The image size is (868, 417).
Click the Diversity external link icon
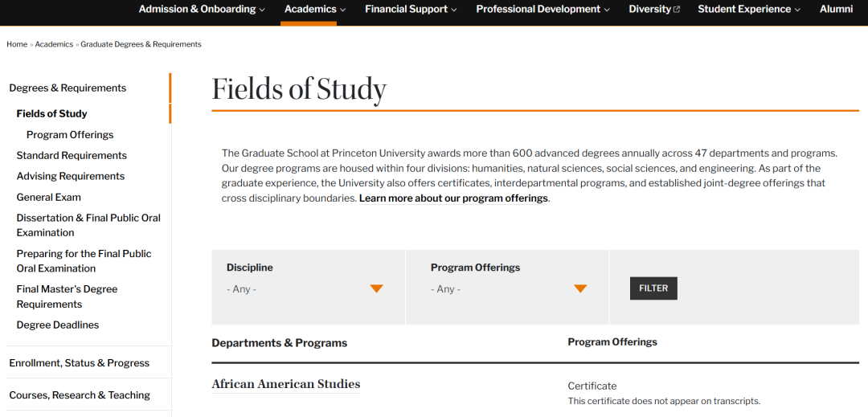[x=676, y=10]
